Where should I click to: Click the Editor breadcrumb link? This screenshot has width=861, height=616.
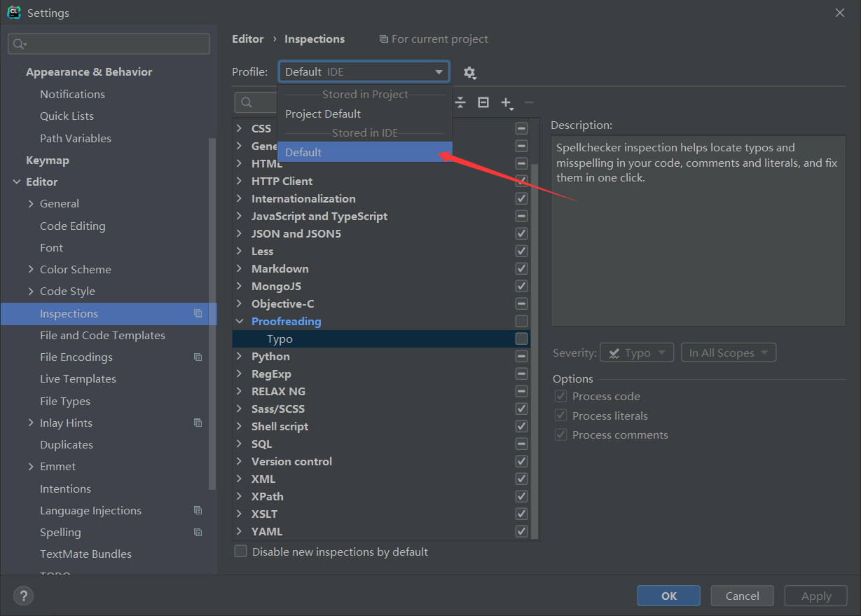[x=248, y=39]
